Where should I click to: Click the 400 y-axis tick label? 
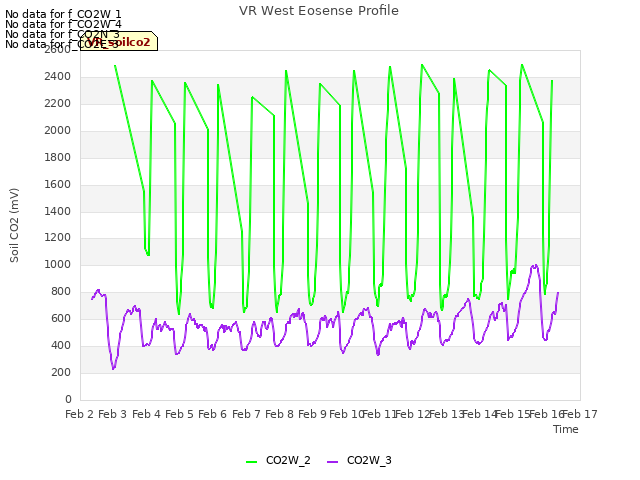coord(61,345)
